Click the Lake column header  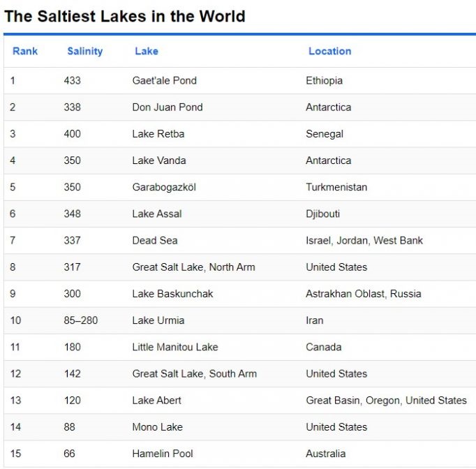(147, 51)
